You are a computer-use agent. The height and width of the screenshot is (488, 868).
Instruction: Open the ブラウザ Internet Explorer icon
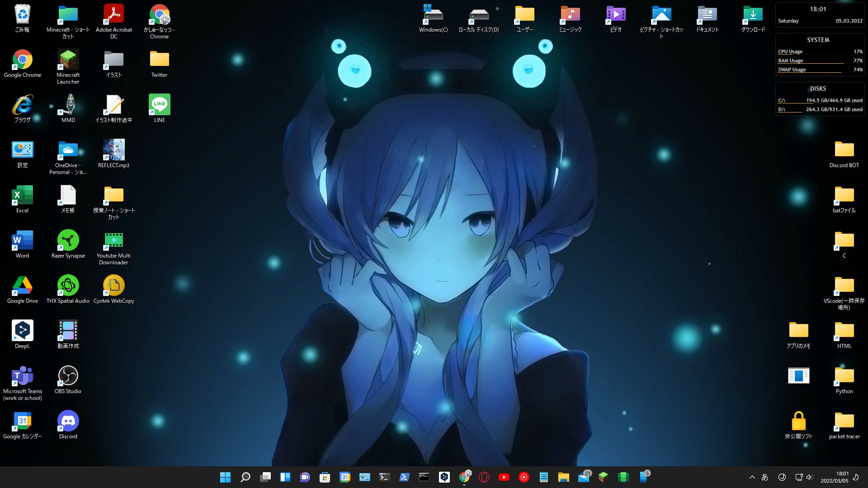pos(22,109)
